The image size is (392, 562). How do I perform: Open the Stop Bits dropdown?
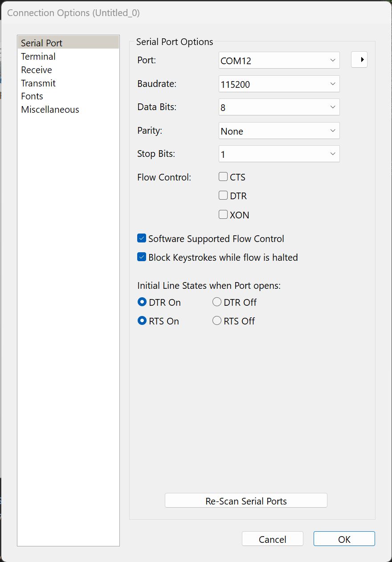coord(279,154)
